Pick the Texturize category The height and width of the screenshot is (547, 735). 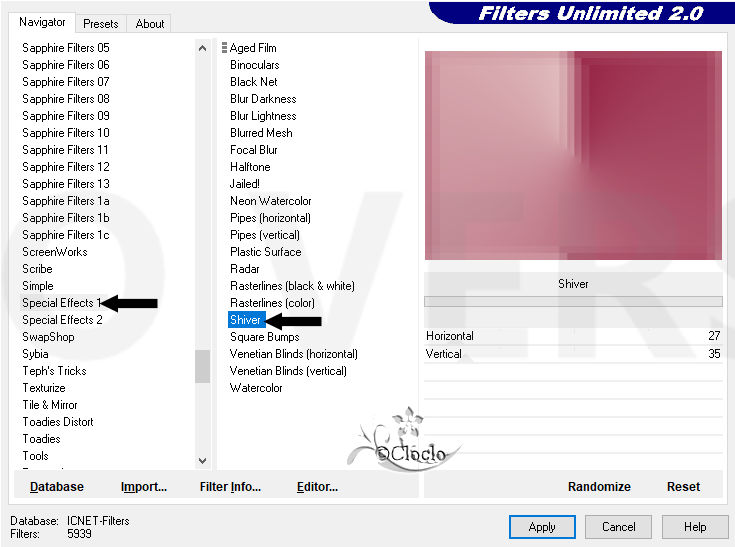point(44,388)
